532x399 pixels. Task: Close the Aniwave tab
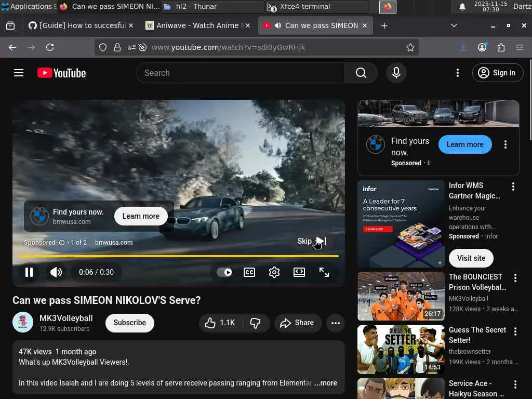(248, 26)
